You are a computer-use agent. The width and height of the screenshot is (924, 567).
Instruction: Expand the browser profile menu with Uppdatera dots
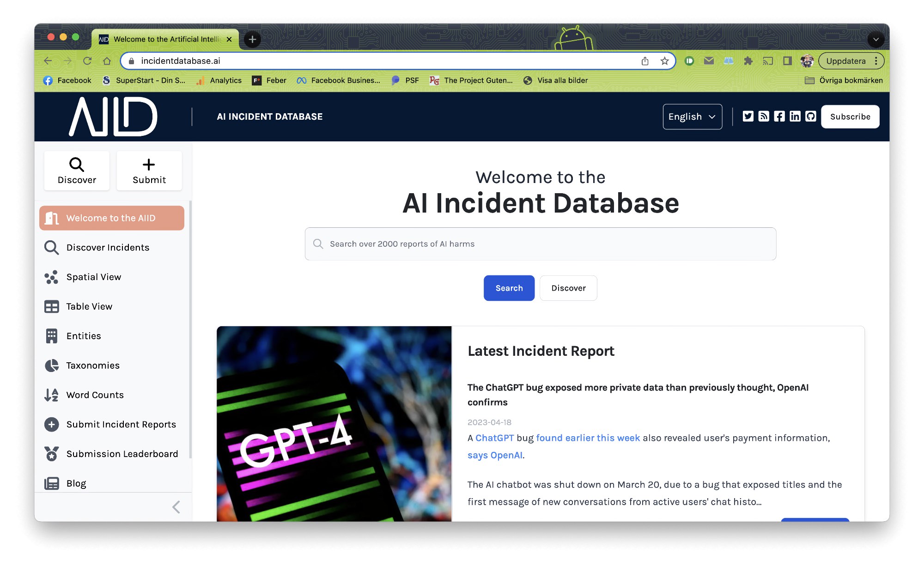[876, 61]
